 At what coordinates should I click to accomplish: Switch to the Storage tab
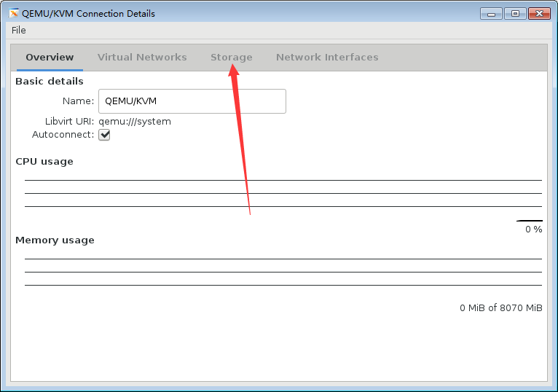pyautogui.click(x=232, y=58)
